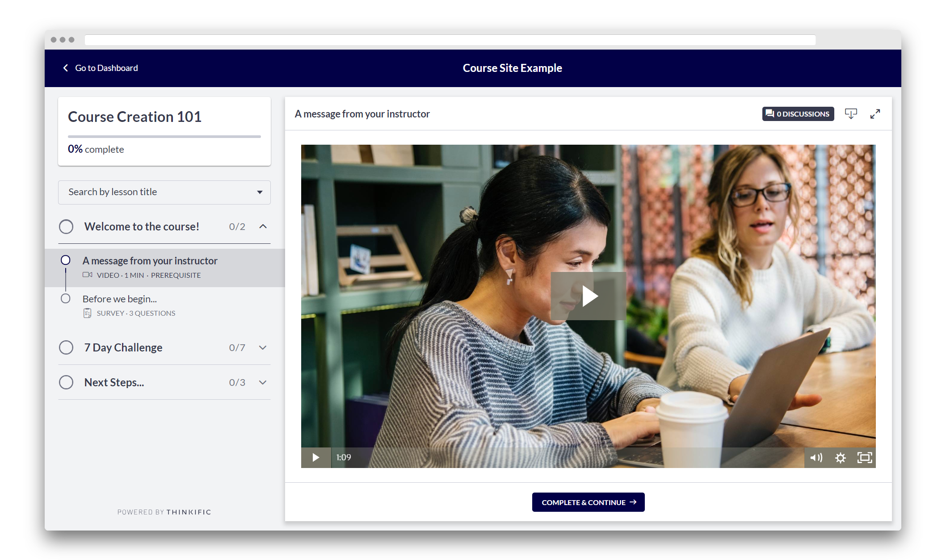Click the volume/mute icon on video
The height and width of the screenshot is (560, 946).
[817, 457]
